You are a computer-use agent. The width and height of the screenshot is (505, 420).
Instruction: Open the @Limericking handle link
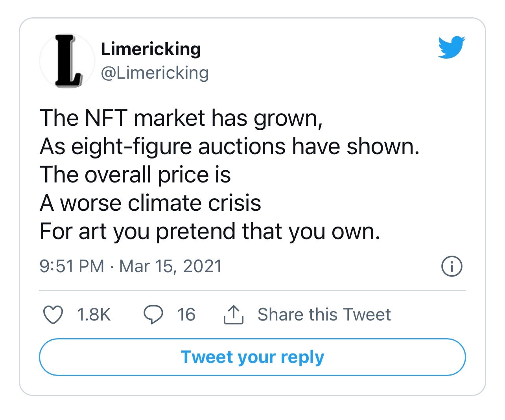coord(155,73)
